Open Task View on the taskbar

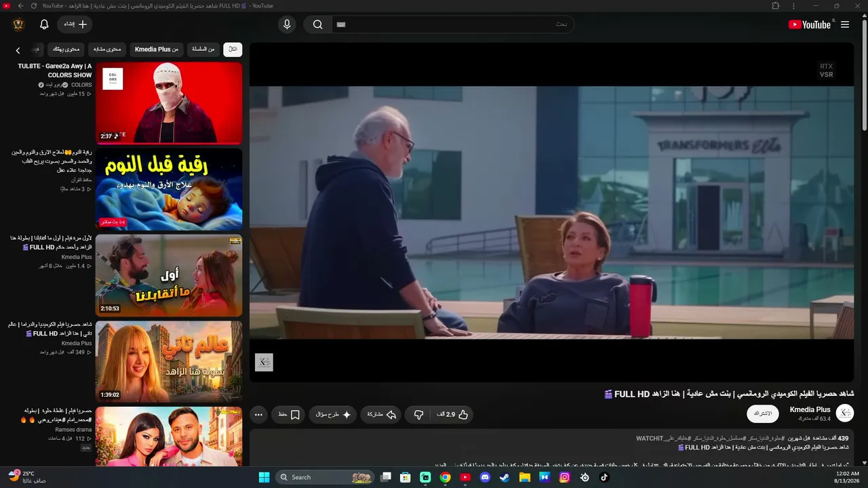click(386, 477)
